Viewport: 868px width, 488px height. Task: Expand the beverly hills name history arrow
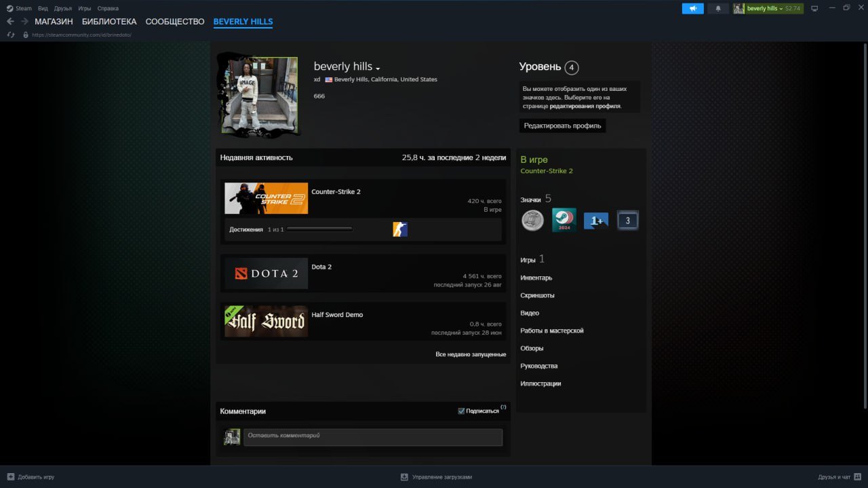[378, 69]
